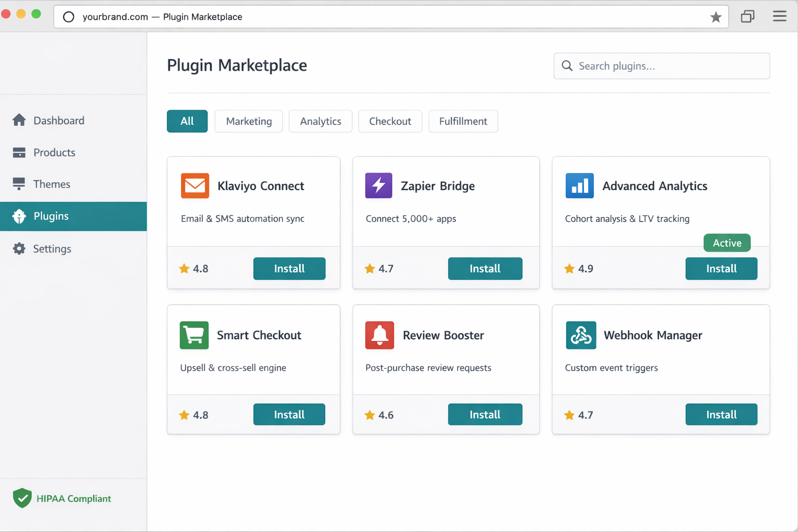The height and width of the screenshot is (532, 798).
Task: Click "Connect 5,000+ apps" description
Action: coord(411,219)
